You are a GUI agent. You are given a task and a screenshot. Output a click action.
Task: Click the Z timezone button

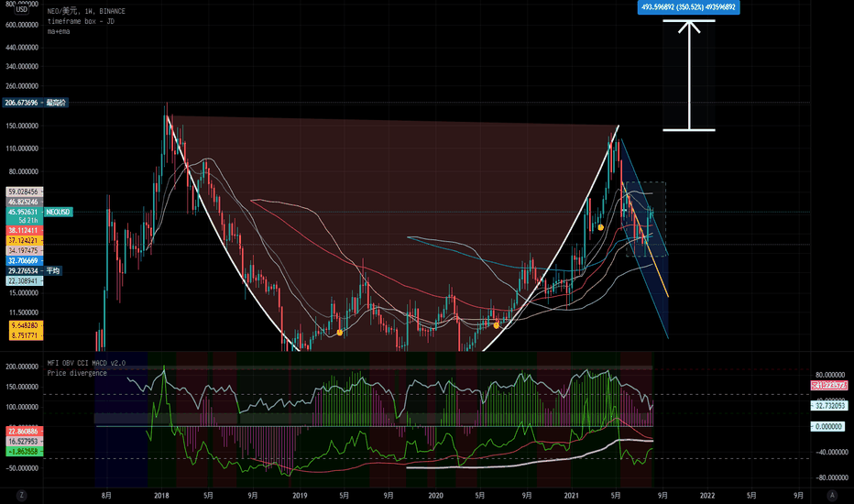tap(21, 495)
